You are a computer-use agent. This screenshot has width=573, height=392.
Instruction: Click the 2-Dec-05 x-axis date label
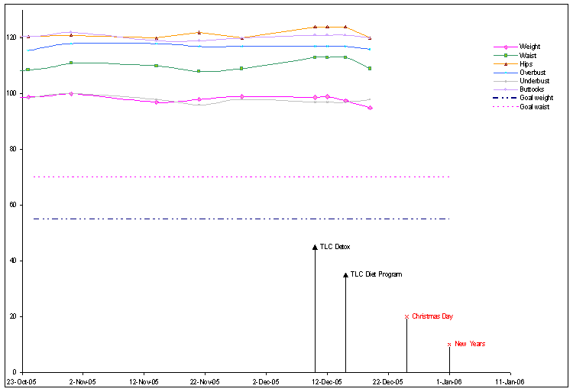click(266, 382)
